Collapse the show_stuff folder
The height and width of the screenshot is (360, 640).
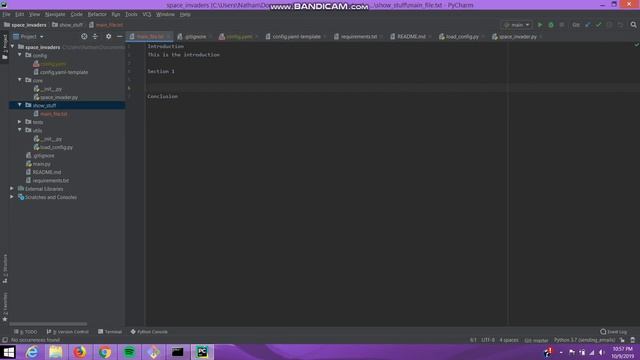pyautogui.click(x=20, y=105)
